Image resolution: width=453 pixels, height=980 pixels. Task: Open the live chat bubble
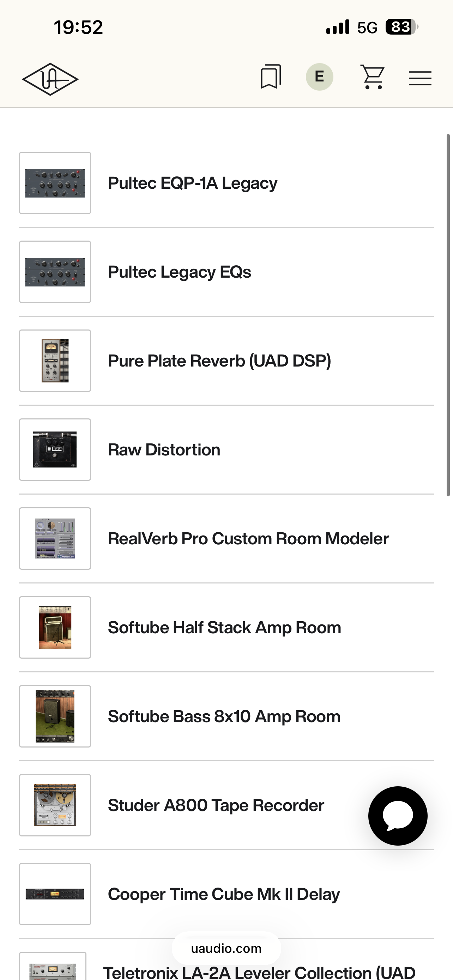(398, 816)
